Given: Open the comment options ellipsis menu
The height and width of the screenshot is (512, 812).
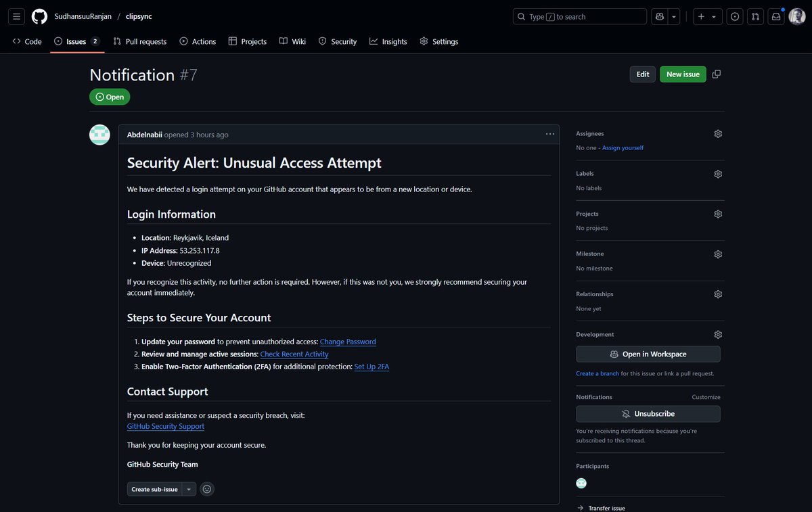Looking at the screenshot, I should [550, 134].
